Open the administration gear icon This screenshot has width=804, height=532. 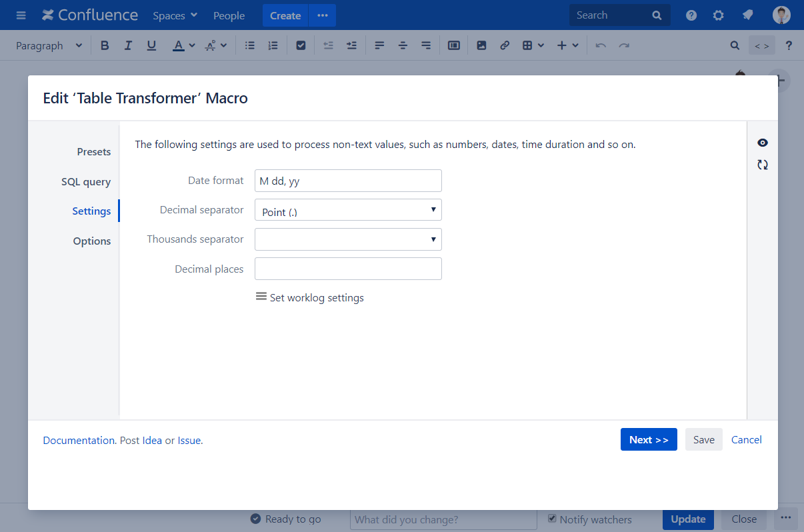pos(718,15)
